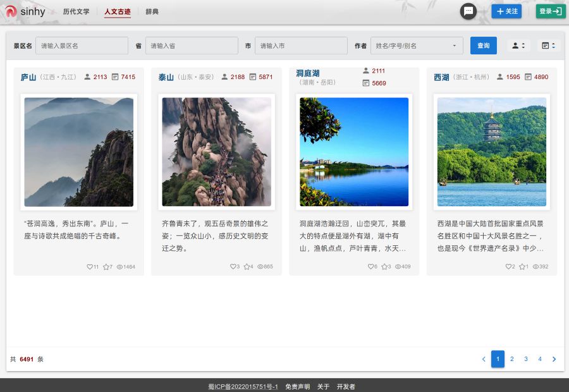Click the star icon on 西湖 card

click(x=522, y=267)
